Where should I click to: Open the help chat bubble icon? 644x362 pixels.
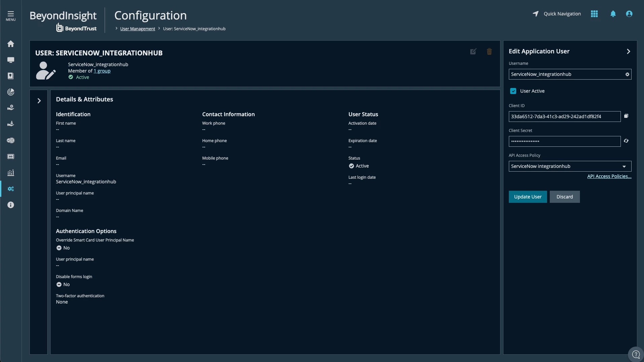(636, 354)
